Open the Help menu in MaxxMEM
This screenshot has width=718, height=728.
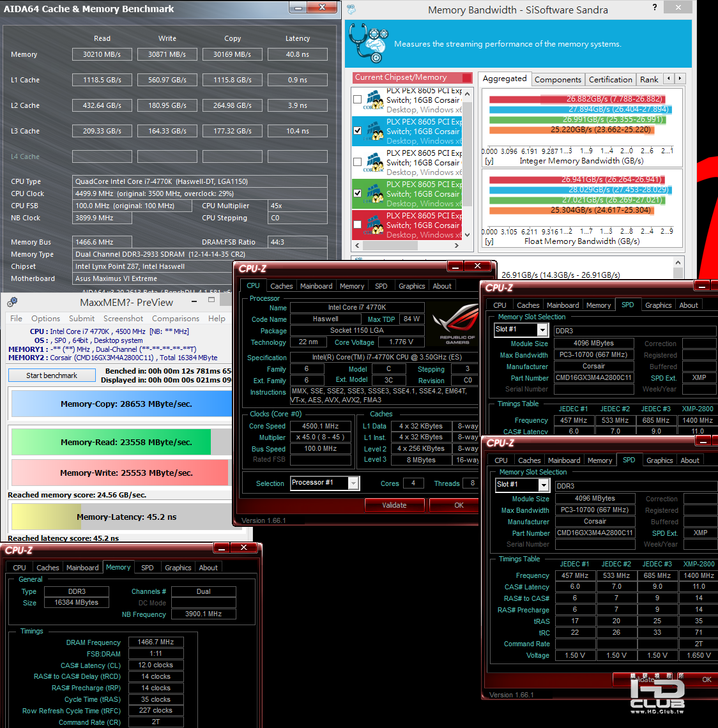(217, 319)
